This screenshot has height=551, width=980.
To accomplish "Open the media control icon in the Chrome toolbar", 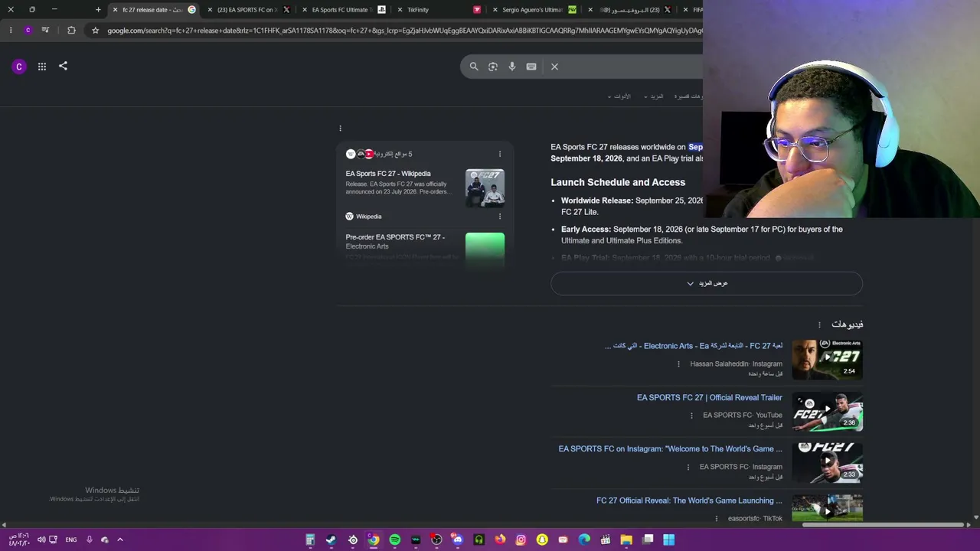I will pyautogui.click(x=46, y=31).
